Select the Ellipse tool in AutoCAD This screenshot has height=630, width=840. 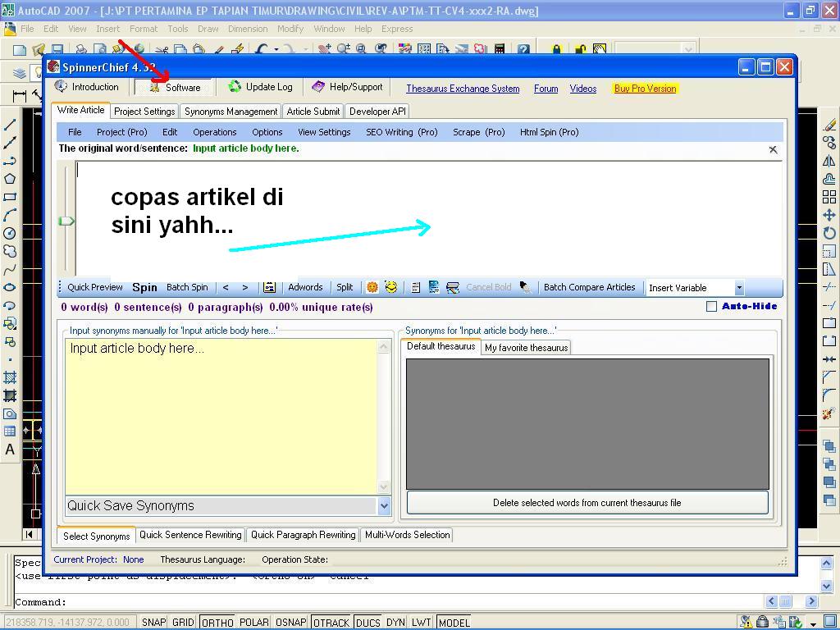pos(10,287)
